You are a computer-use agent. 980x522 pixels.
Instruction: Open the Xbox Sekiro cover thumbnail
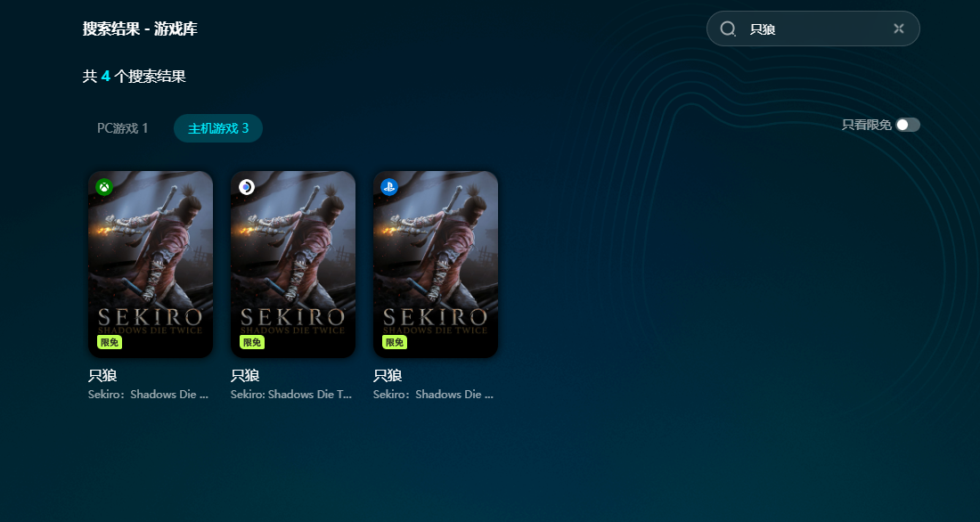pos(151,265)
